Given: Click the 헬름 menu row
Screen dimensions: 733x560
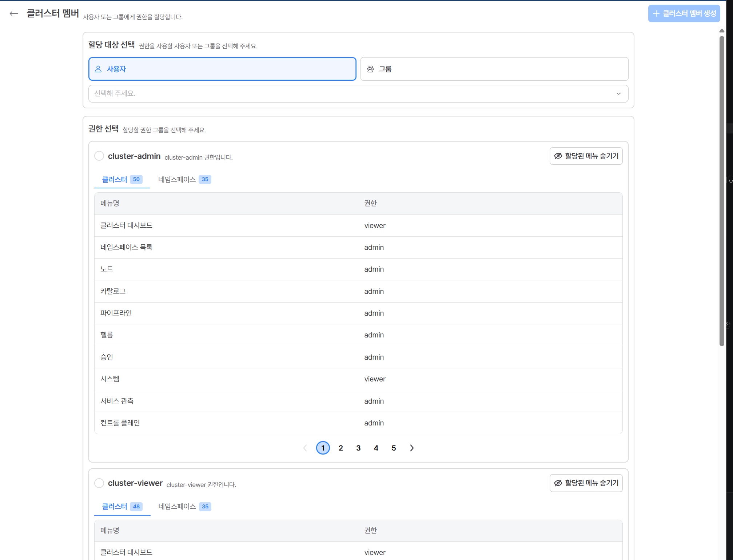Looking at the screenshot, I should 358,335.
